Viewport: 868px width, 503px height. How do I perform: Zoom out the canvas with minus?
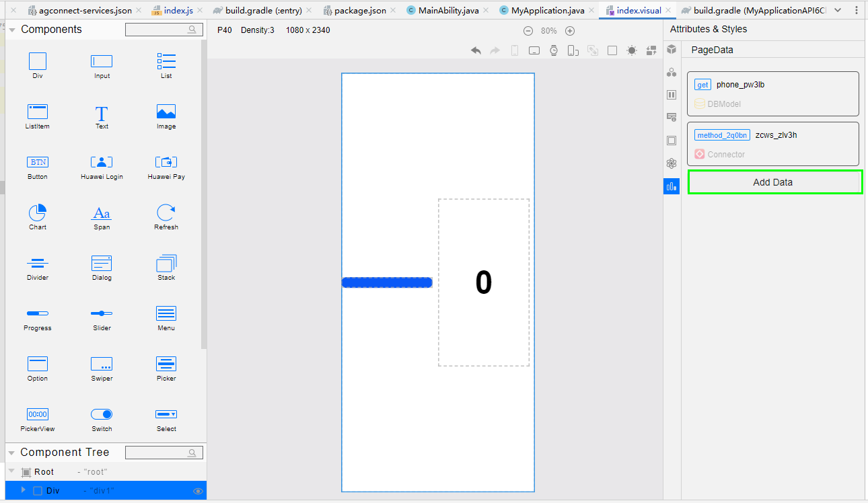point(528,31)
